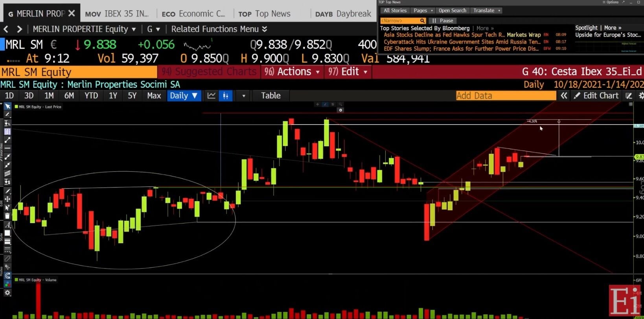The height and width of the screenshot is (319, 644).
Task: Click the delete annotation trash icon
Action: pyautogui.click(x=7, y=216)
